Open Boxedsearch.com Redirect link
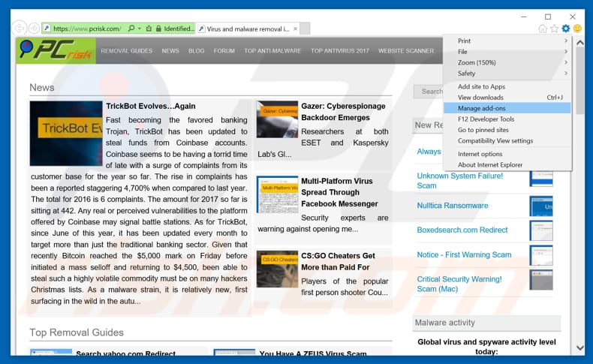The image size is (593, 364). [462, 230]
